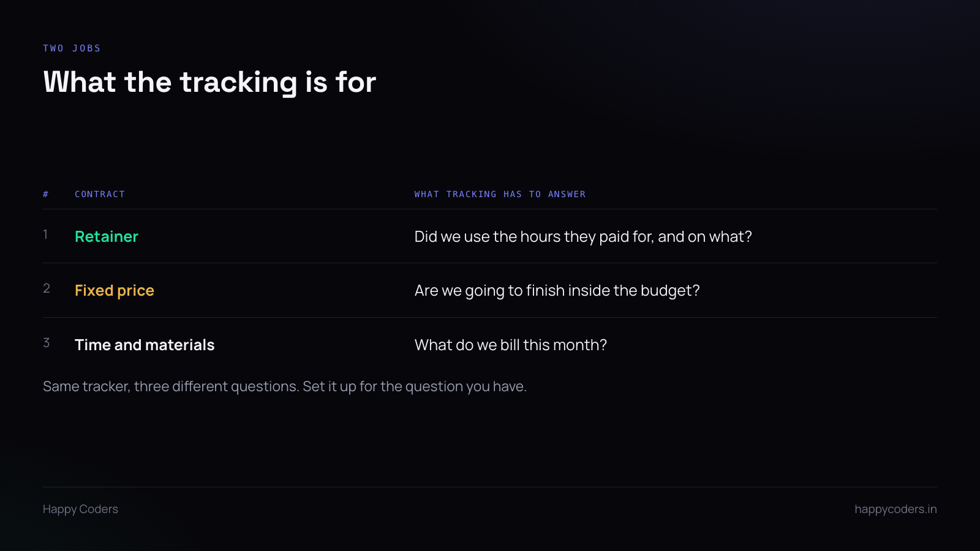980x551 pixels.
Task: Click 'What do we bill this month?' text
Action: click(x=510, y=345)
